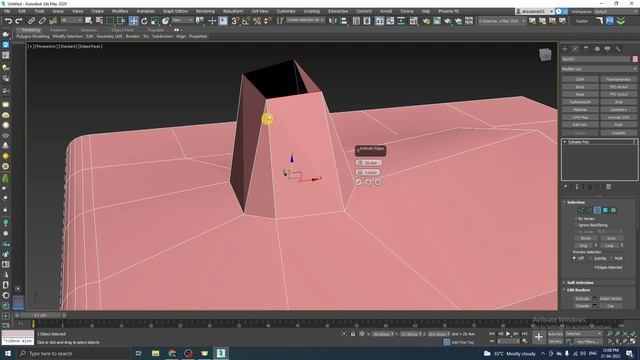Click the object color swatch

(x=635, y=59)
